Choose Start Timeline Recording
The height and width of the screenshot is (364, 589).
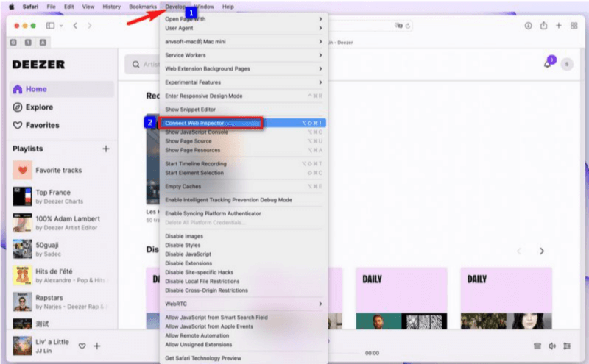tap(244, 163)
